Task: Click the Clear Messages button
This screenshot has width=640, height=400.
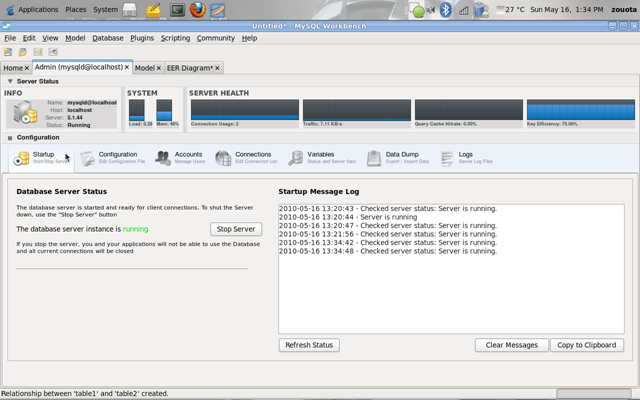Action: [511, 345]
